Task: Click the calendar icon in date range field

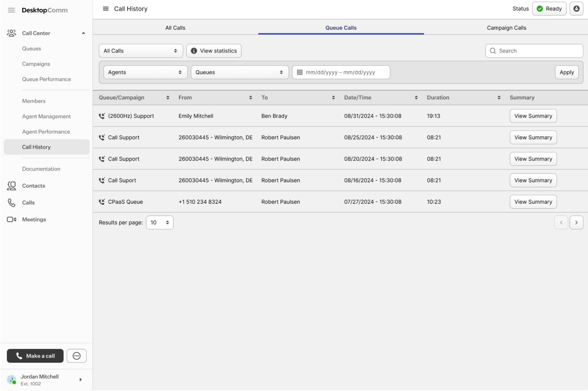Action: (300, 72)
